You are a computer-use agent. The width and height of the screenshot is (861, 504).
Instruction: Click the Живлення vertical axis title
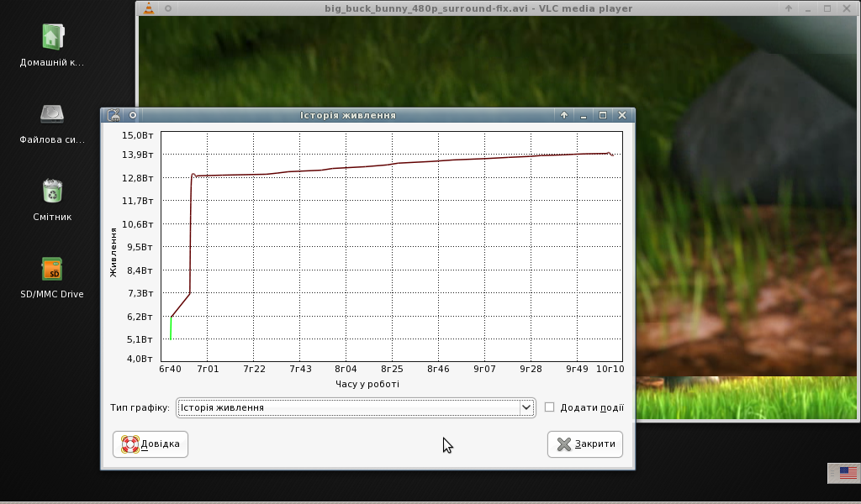tap(114, 253)
